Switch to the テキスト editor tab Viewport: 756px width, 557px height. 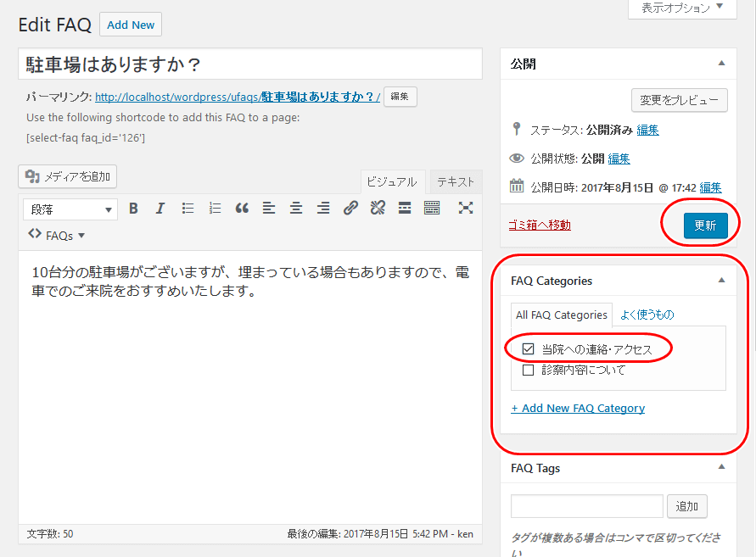point(456,181)
